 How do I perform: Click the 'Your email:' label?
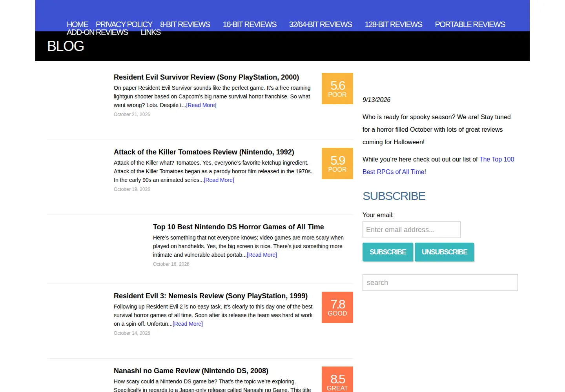point(378,215)
